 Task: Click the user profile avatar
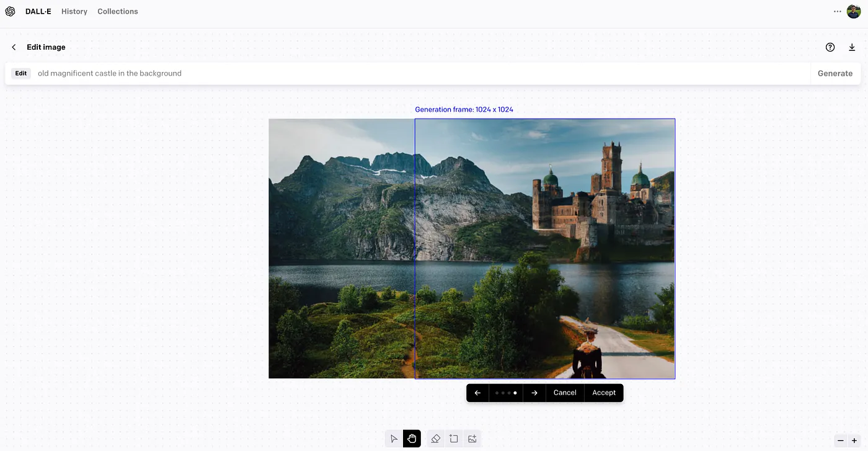click(854, 11)
